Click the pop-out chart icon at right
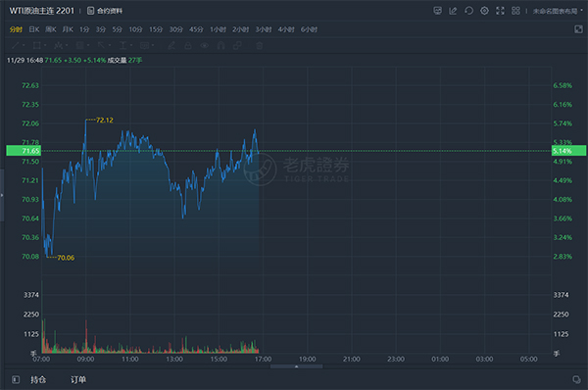The height and width of the screenshot is (390, 588). pos(578,29)
